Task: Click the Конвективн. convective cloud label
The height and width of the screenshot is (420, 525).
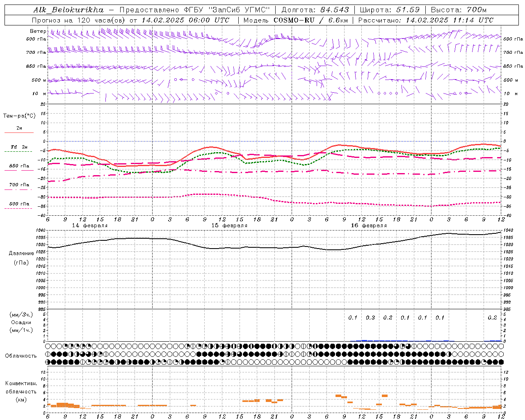Action: tap(21, 383)
